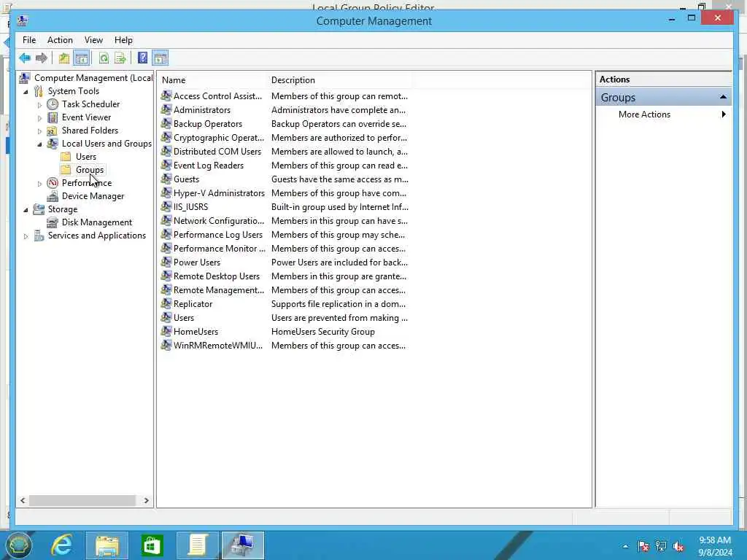Collapse the System Tools tree node
The image size is (747, 560).
click(26, 91)
